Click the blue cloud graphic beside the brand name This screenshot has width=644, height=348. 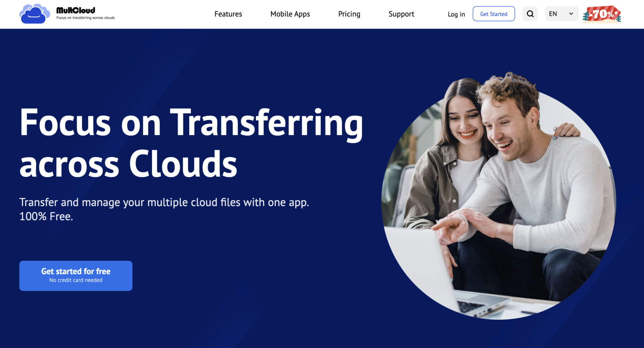point(34,14)
